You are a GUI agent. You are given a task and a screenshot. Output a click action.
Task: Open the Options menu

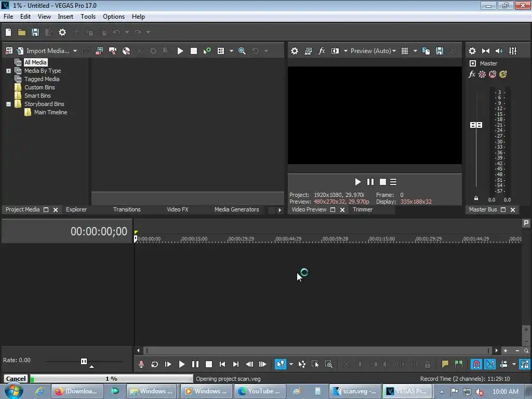point(114,17)
